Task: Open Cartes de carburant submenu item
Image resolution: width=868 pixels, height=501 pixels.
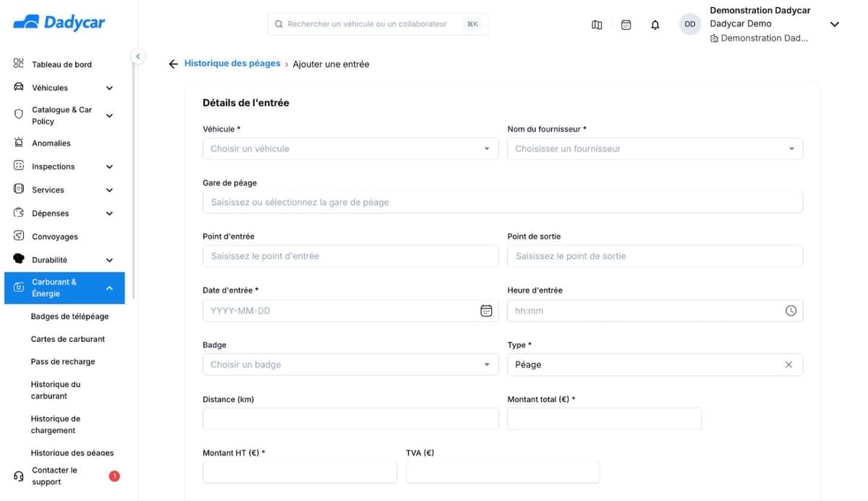Action: click(x=68, y=339)
